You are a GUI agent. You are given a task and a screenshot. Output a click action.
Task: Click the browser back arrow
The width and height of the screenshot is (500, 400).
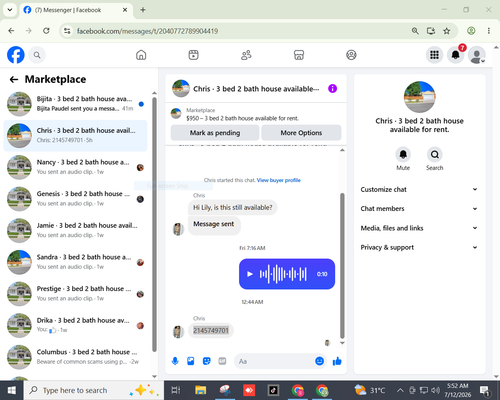(11, 31)
